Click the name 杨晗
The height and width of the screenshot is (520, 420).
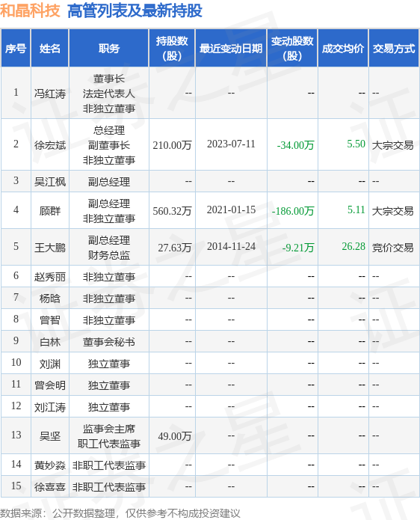click(50, 299)
